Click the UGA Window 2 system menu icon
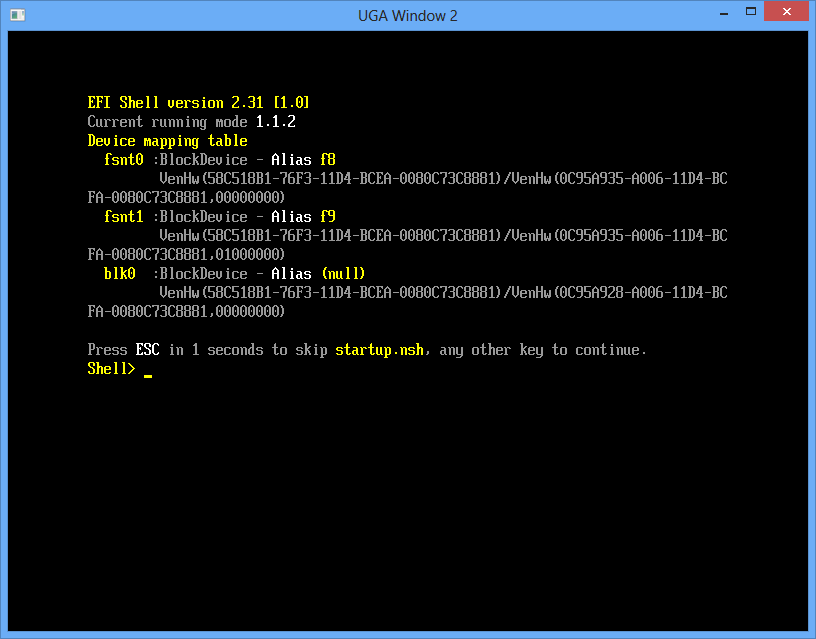 click(x=18, y=15)
